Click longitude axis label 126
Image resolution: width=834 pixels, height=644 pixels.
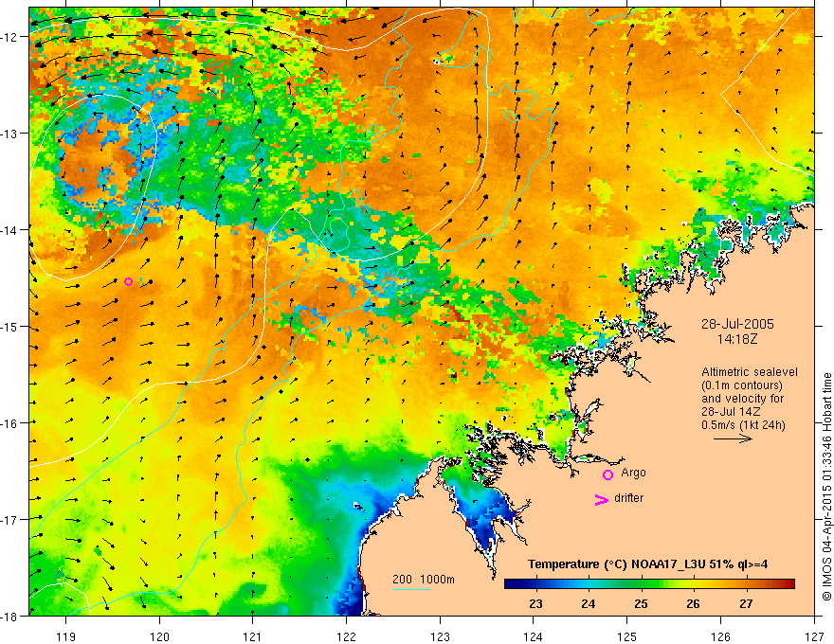[x=720, y=636]
